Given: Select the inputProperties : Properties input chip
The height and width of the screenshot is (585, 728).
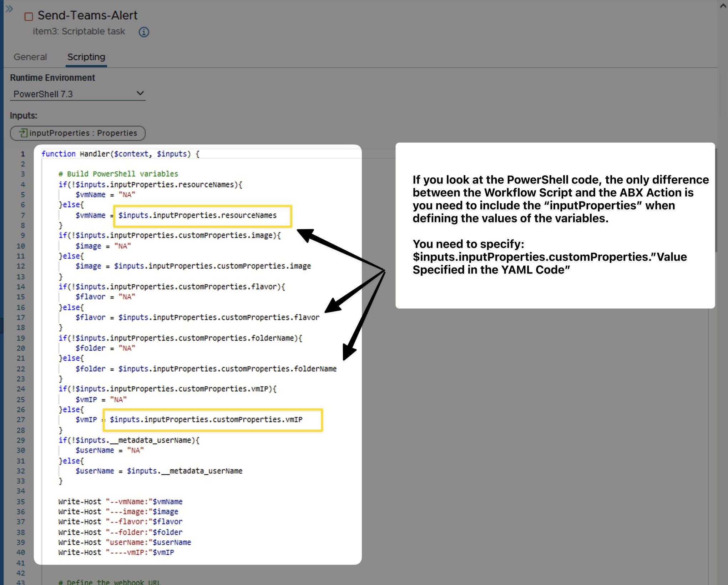Looking at the screenshot, I should (x=78, y=133).
